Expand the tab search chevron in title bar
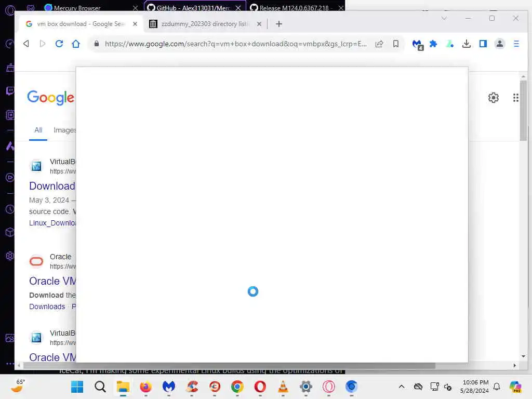 tap(444, 18)
